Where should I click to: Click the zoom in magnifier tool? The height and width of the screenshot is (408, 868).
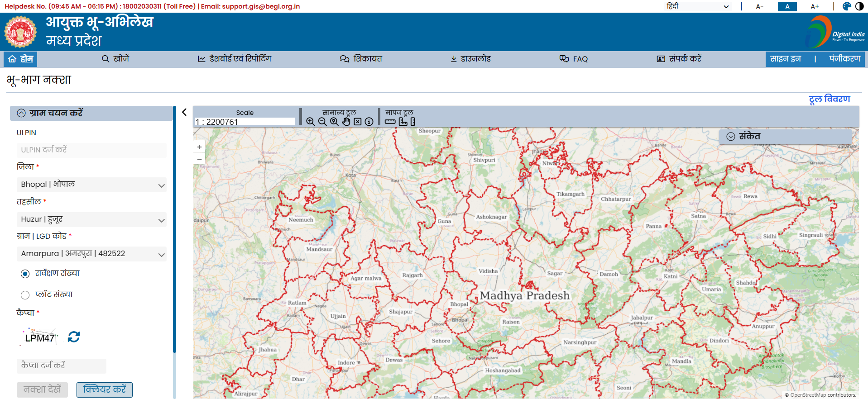coord(310,122)
